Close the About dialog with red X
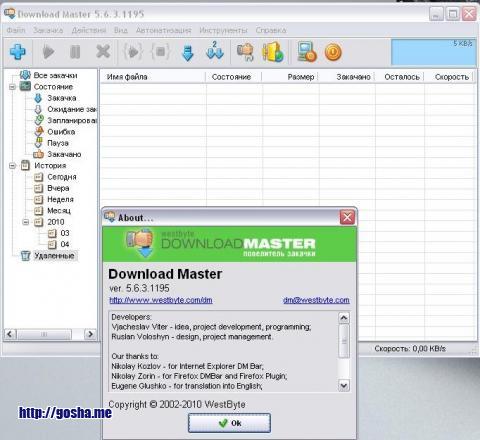Image resolution: width=480 pixels, height=440 pixels. pos(347,217)
